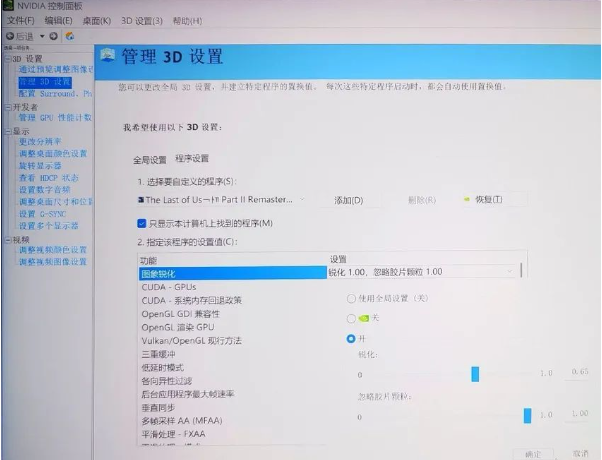Open the 文件(F) menu

[x=20, y=21]
